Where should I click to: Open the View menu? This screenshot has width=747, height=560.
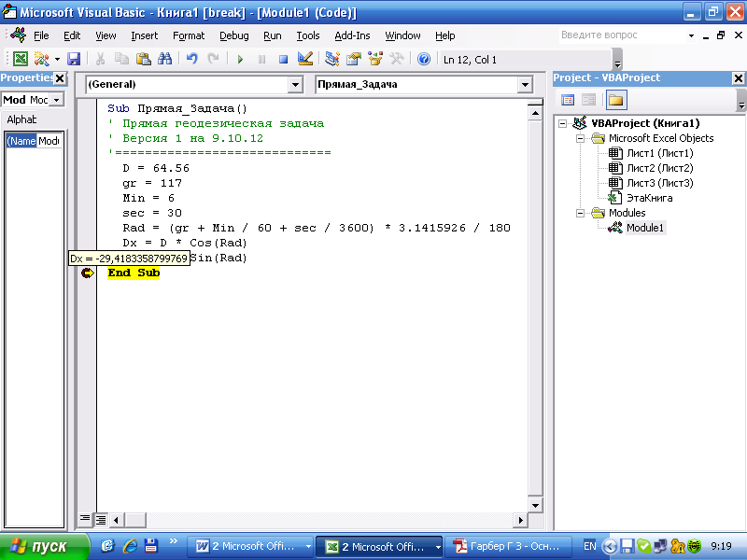click(106, 35)
